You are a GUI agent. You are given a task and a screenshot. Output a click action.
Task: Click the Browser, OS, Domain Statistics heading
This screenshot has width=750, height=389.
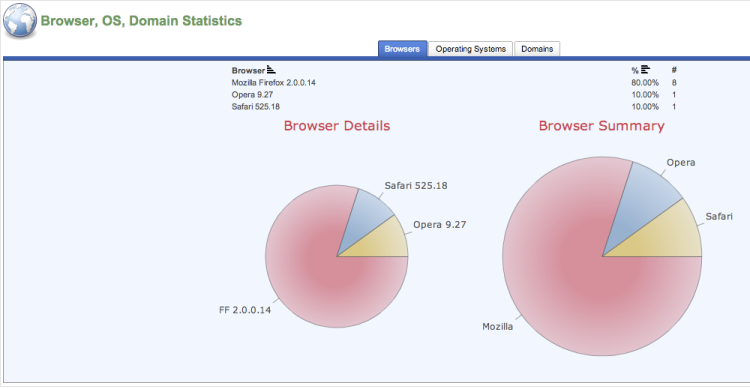(x=141, y=21)
